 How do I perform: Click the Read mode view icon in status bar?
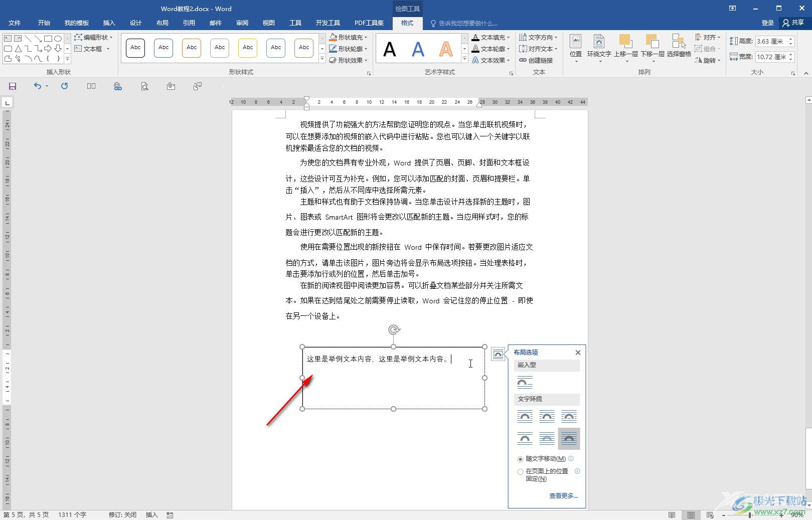coord(672,515)
